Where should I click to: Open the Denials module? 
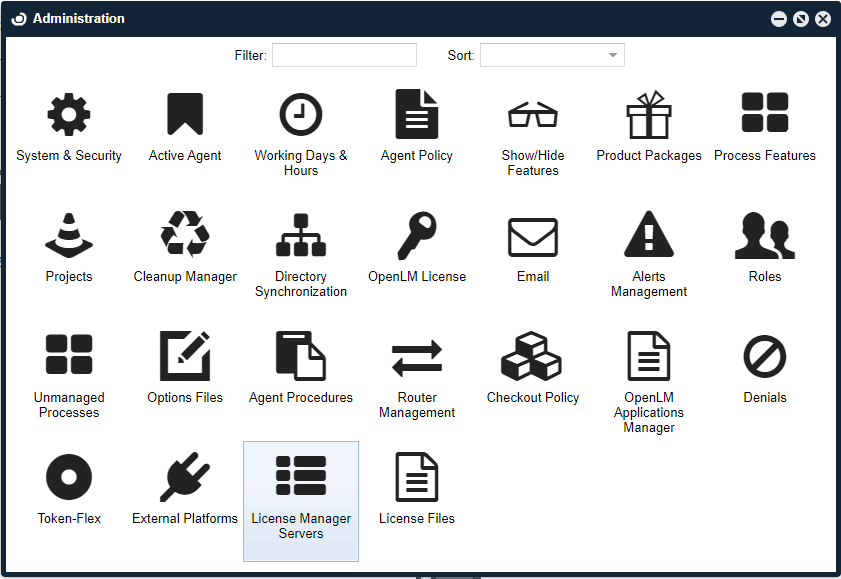click(x=764, y=355)
